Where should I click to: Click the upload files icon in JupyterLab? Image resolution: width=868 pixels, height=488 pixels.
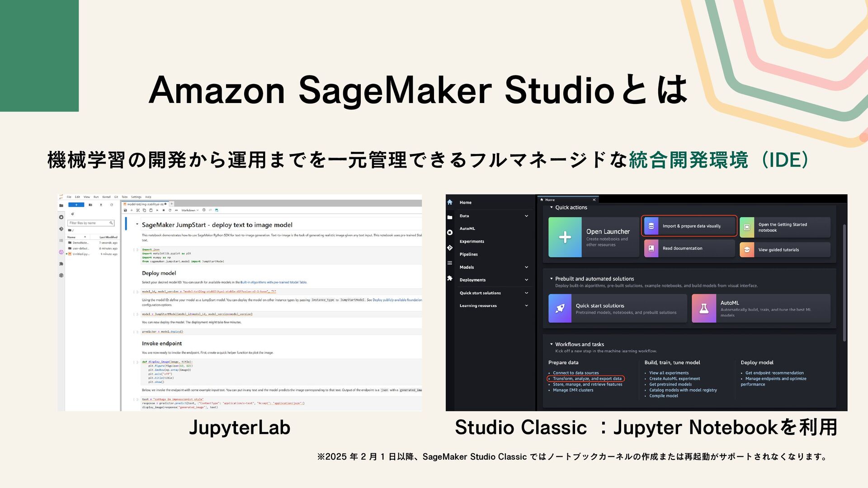point(101,205)
